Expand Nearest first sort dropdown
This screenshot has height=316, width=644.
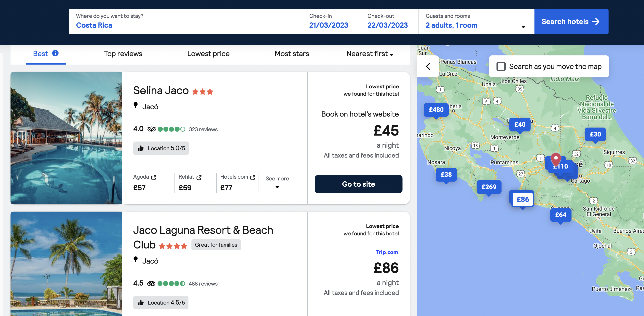pos(370,54)
